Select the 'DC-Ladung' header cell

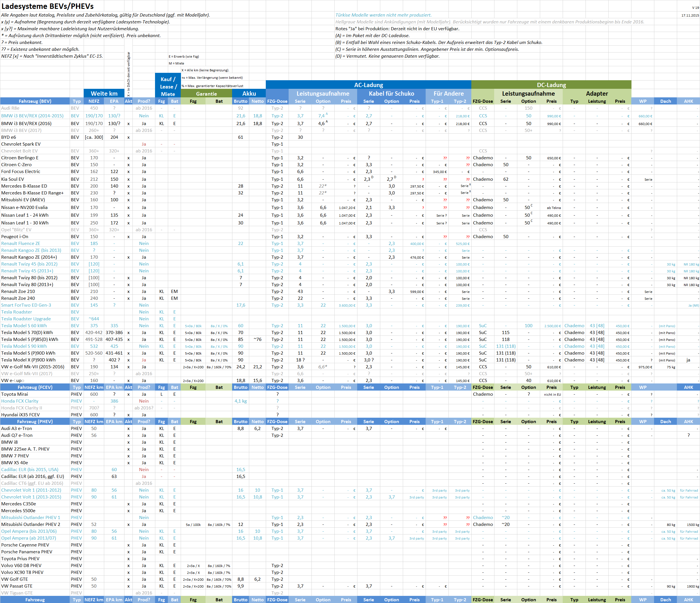pos(551,85)
